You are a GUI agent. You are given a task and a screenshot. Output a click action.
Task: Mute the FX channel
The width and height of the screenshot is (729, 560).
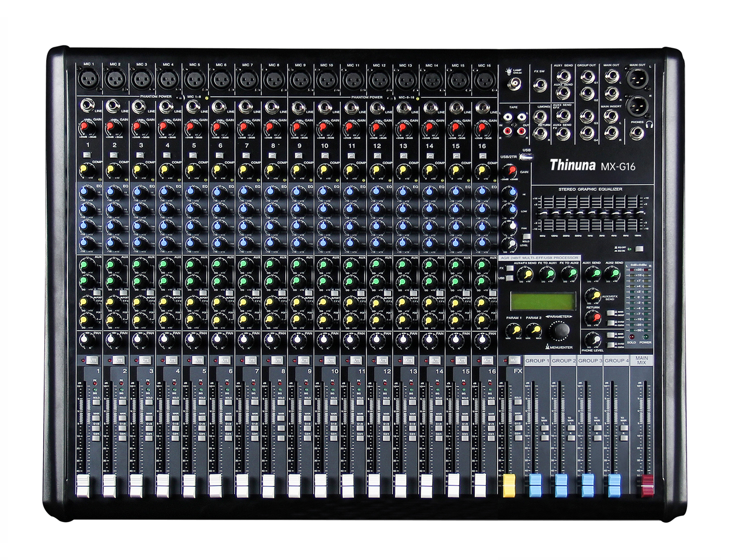(514, 360)
